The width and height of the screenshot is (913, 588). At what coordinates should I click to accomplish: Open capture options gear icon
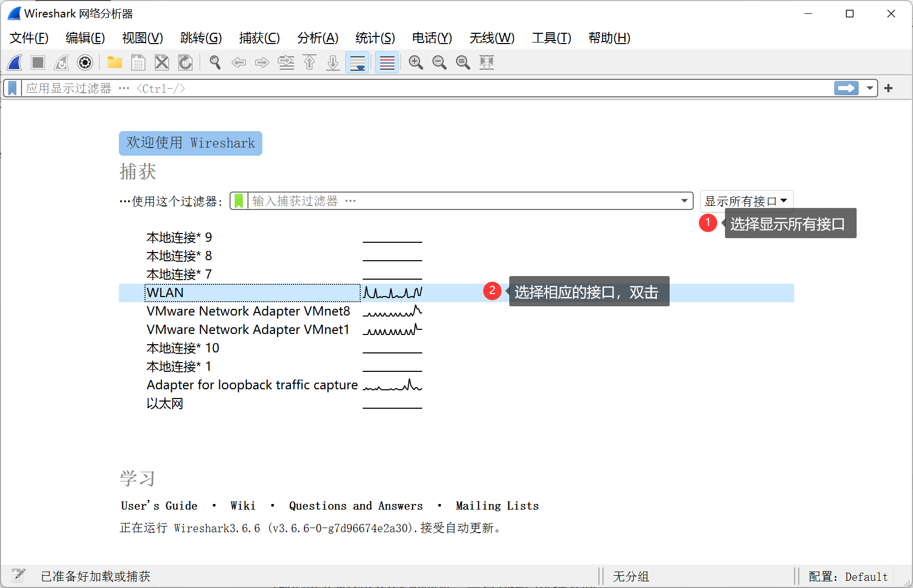click(85, 62)
